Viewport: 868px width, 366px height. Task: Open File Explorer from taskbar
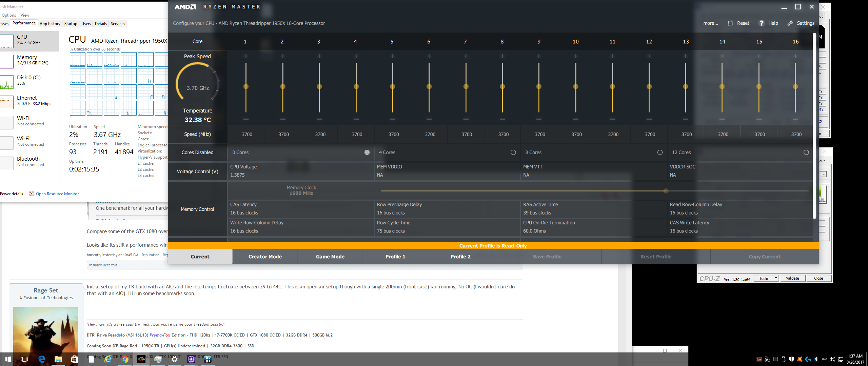pyautogui.click(x=58, y=359)
